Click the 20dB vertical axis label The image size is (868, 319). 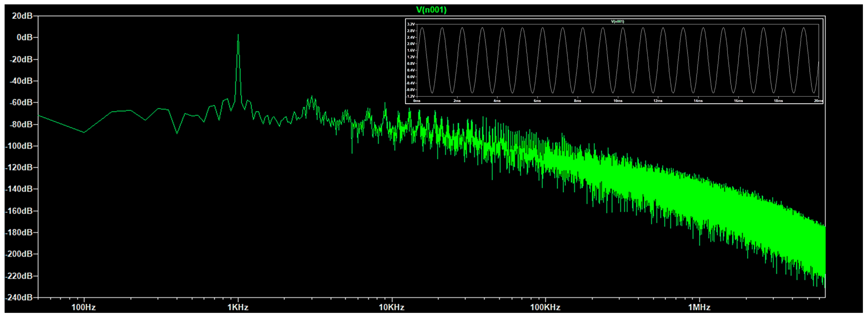coord(22,16)
